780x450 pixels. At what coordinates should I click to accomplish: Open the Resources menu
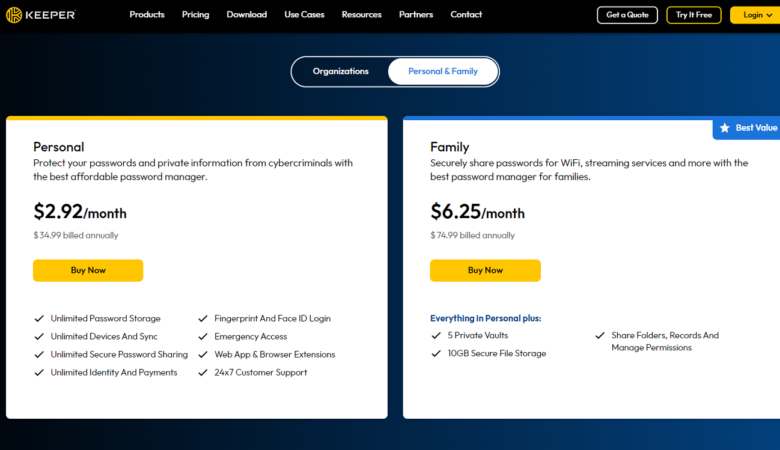click(x=362, y=14)
